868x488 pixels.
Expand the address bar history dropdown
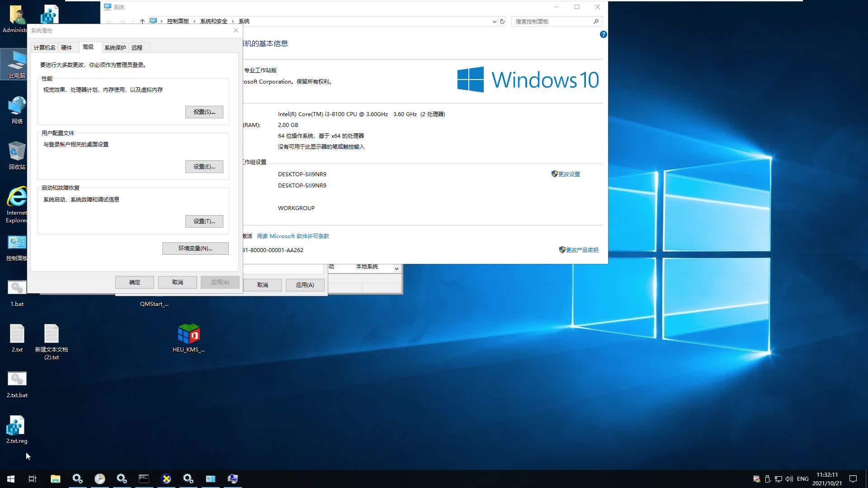click(x=494, y=21)
